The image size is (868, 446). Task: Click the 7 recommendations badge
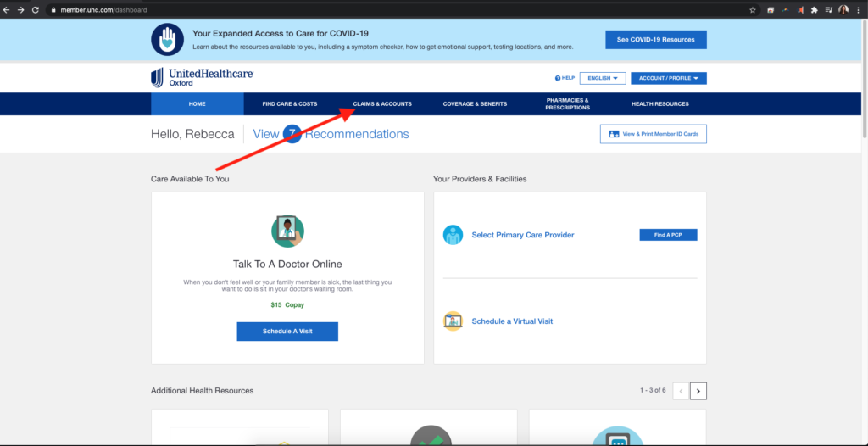coord(292,134)
